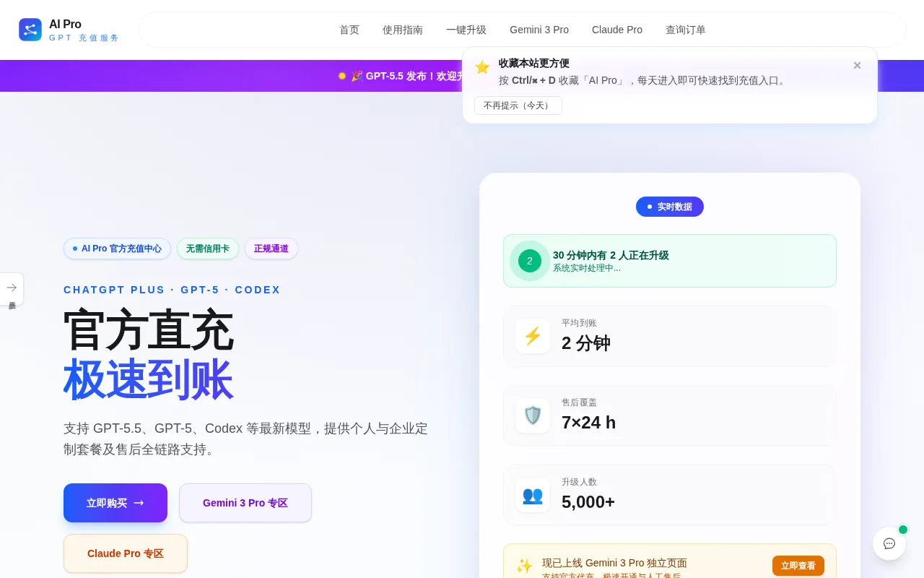924x578 pixels.
Task: Click the AI Pro 官方充值中心 tag
Action: (x=117, y=249)
